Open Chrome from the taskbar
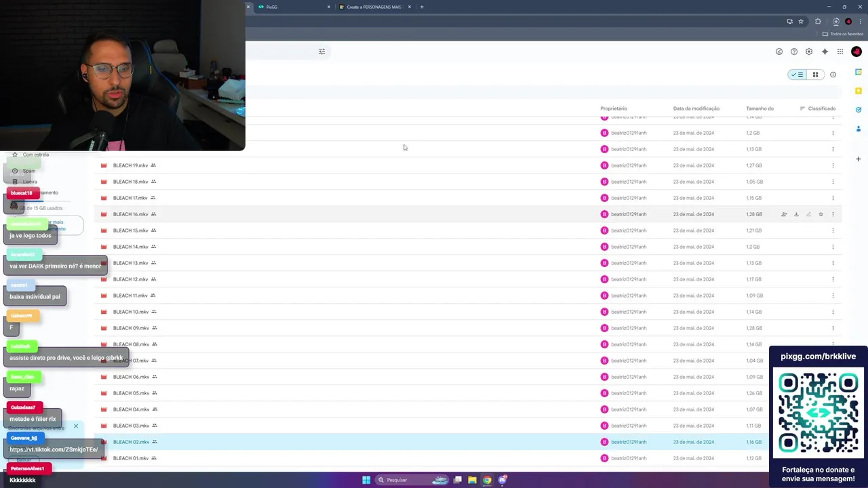This screenshot has height=488, width=868. (487, 480)
